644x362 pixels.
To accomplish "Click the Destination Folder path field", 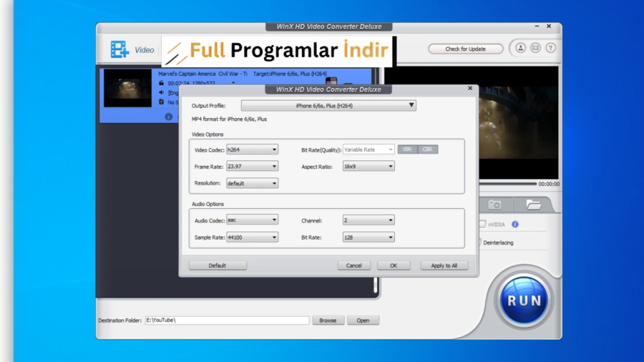I will pos(226,320).
